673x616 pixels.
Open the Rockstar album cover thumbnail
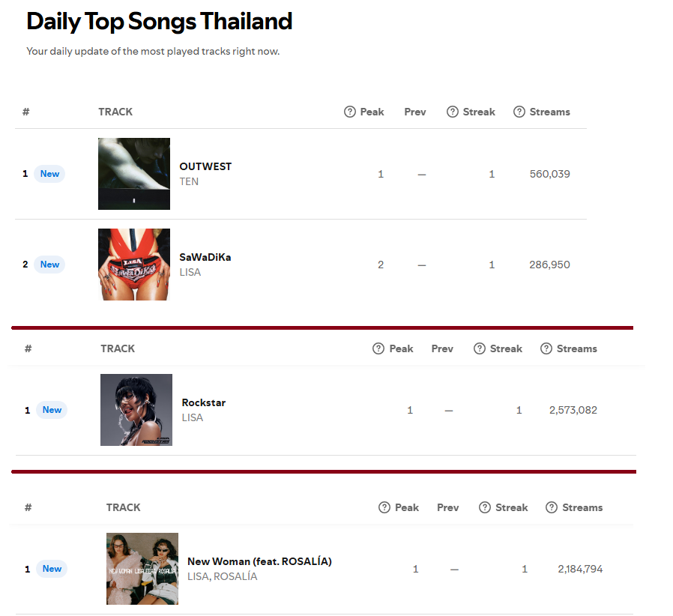click(136, 410)
